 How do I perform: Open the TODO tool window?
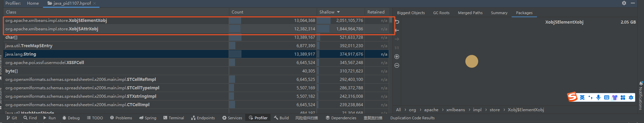coord(95,118)
